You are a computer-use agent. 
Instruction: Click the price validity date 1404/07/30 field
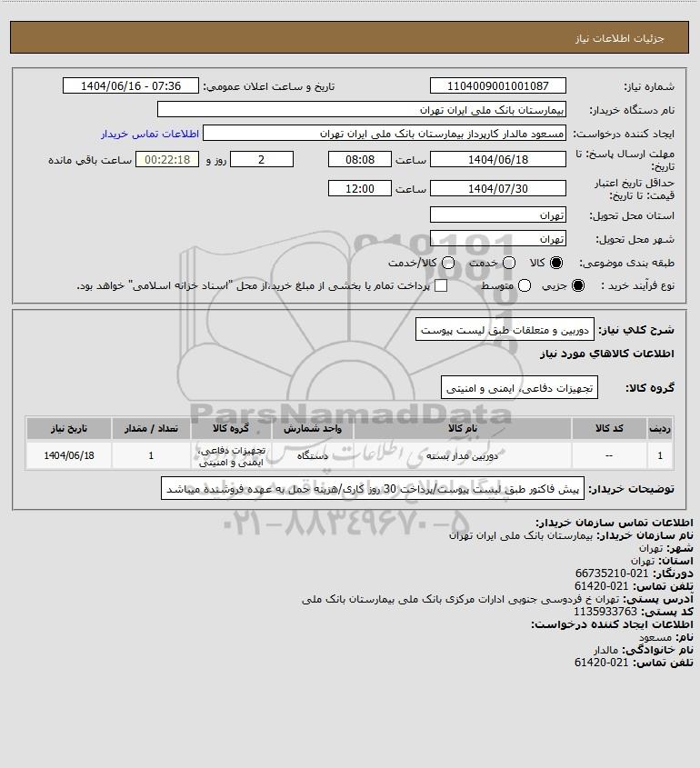point(497,188)
